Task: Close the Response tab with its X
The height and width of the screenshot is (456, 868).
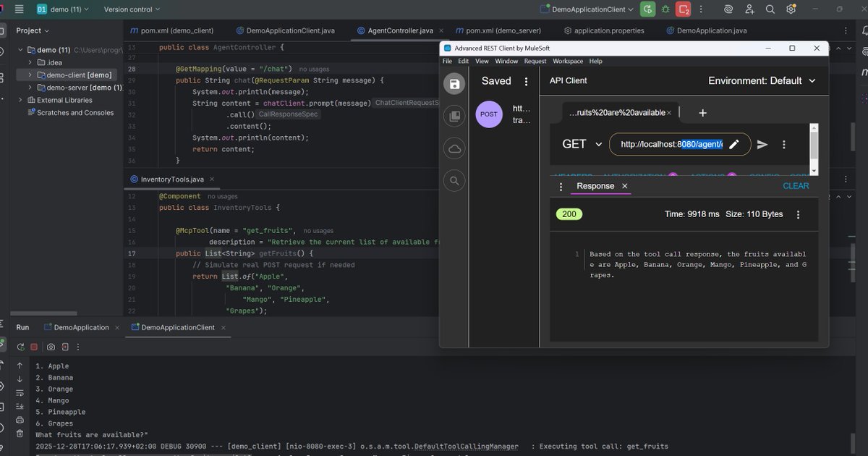Action: point(625,186)
